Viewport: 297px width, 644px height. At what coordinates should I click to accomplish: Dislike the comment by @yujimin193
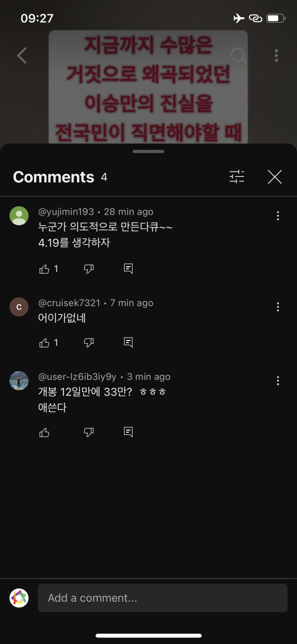(89, 269)
